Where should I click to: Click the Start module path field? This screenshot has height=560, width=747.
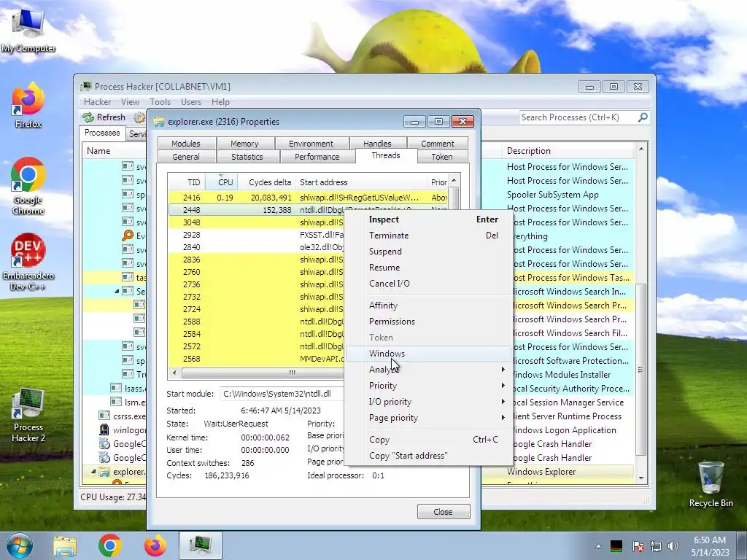click(x=282, y=394)
